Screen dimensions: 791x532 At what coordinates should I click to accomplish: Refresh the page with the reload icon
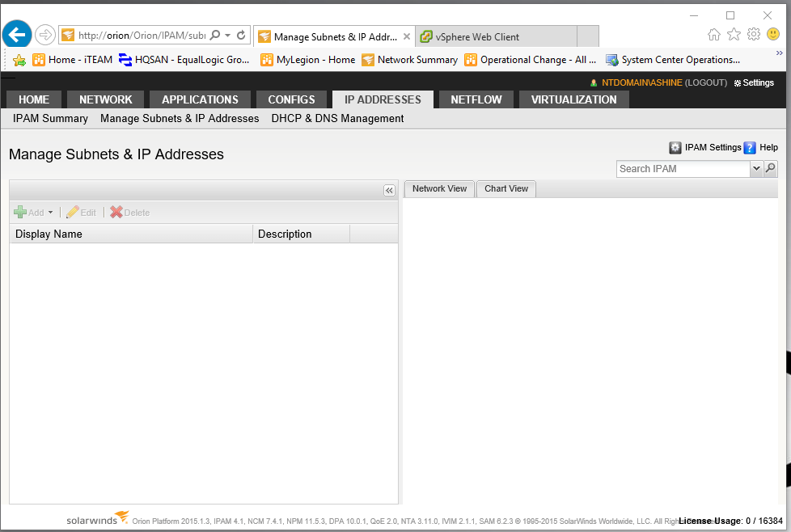pos(241,35)
